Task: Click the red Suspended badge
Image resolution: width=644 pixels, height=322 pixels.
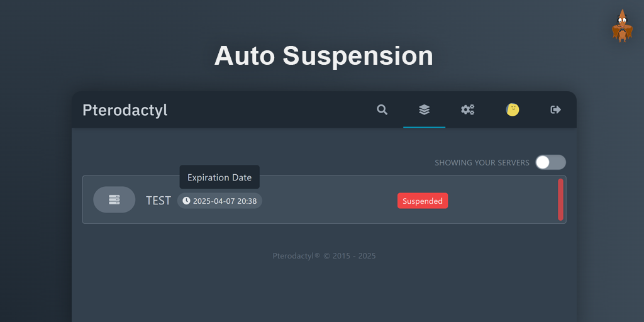Action: click(x=423, y=201)
